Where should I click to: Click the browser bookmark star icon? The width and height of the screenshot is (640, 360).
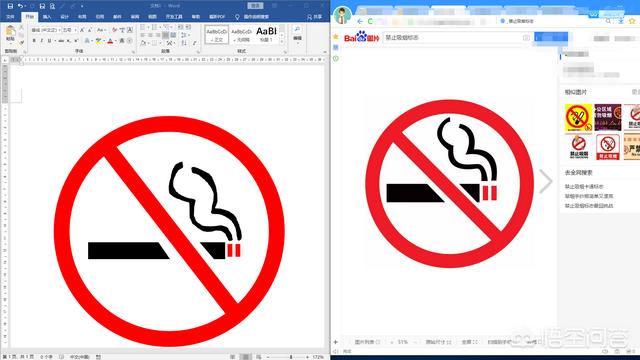pyautogui.click(x=632, y=21)
